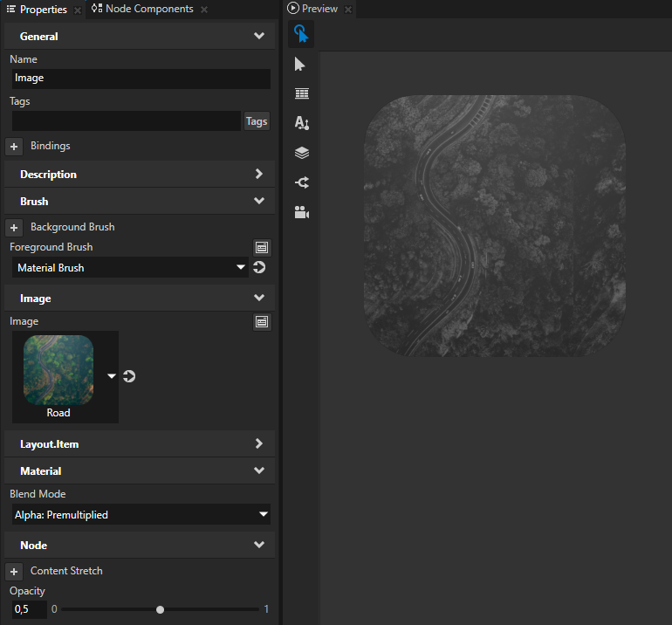The width and height of the screenshot is (672, 625).
Task: Expand the Layout.Item section
Action: click(x=140, y=444)
